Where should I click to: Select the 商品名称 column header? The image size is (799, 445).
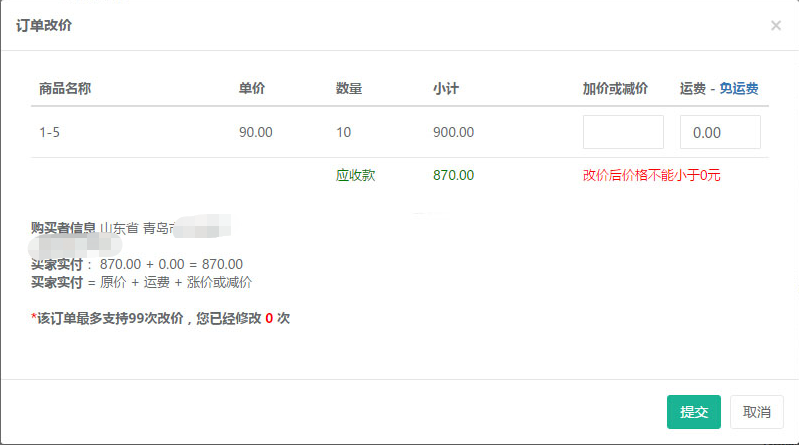tap(66, 88)
